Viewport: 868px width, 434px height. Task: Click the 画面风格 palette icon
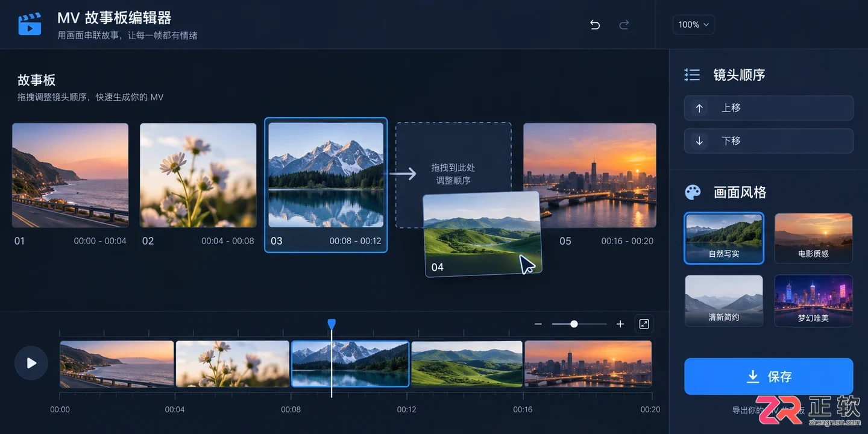[x=693, y=192]
